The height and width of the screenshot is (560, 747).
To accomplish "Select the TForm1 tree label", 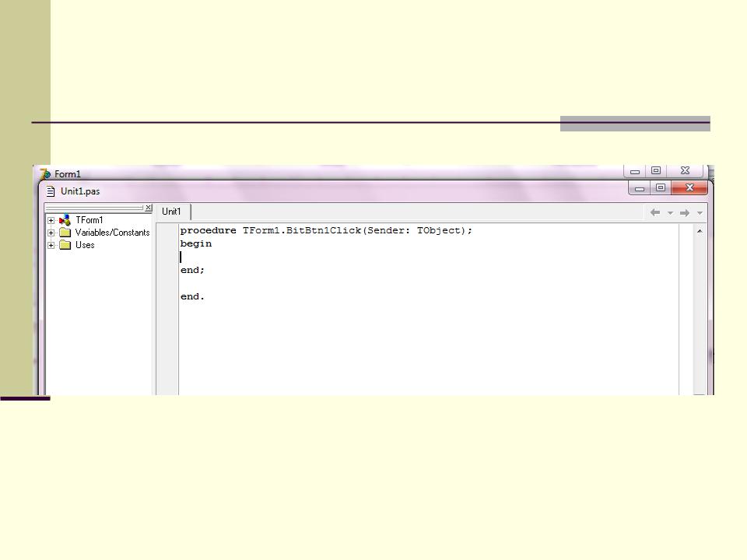I will coord(89,220).
